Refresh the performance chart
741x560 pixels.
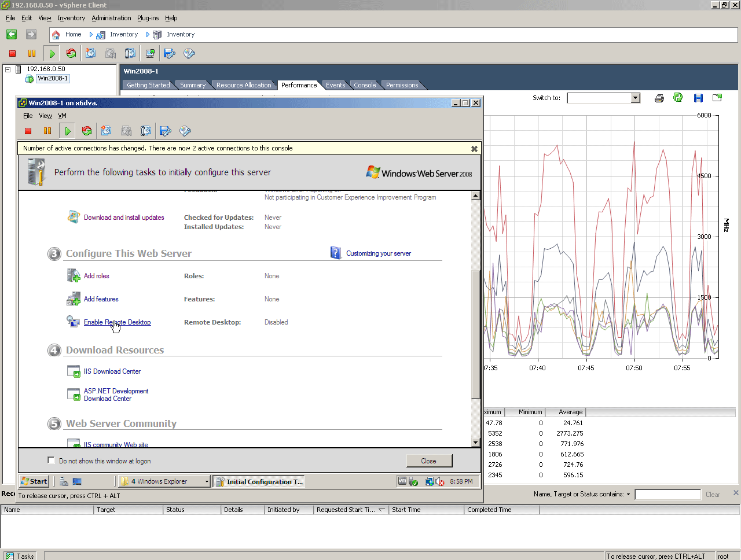pyautogui.click(x=678, y=98)
